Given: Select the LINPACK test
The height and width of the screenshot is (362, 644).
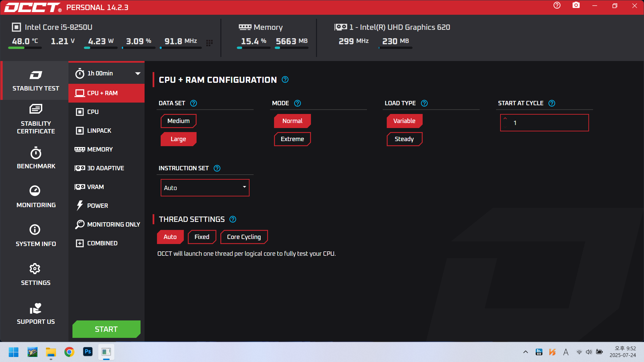Looking at the screenshot, I should click(x=107, y=131).
